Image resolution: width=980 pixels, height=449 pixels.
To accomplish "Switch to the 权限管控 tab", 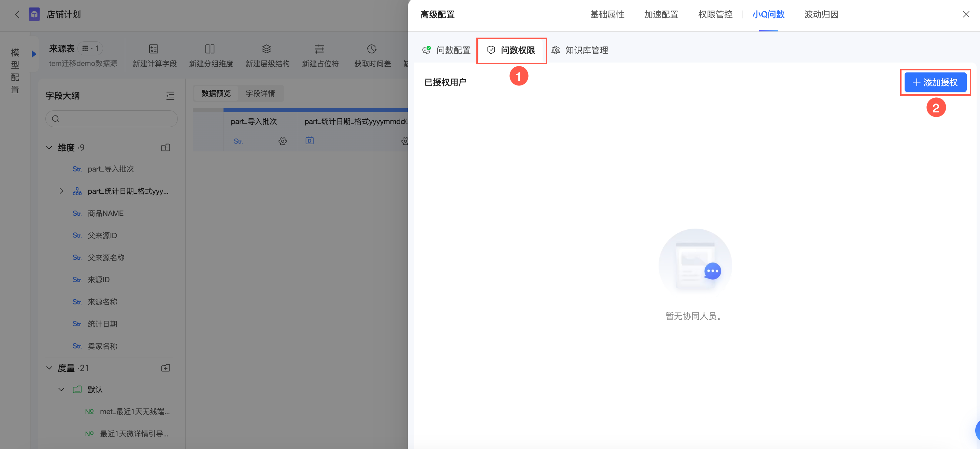I will coord(715,14).
